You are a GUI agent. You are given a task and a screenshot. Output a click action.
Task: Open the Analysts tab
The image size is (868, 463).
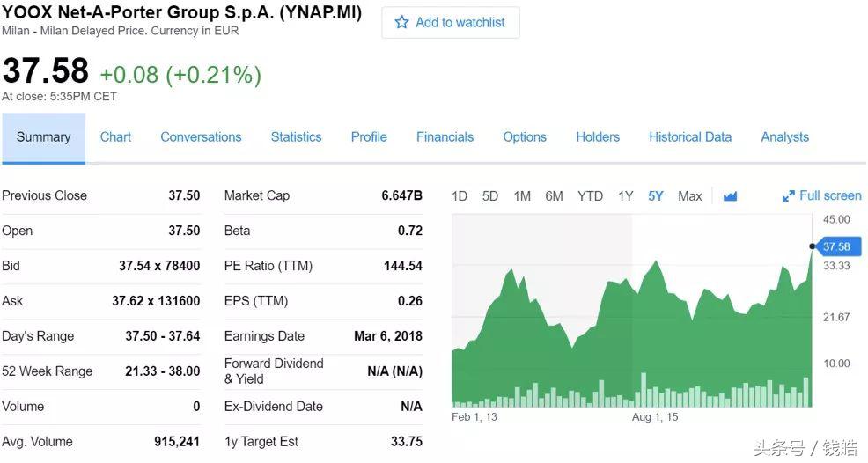click(x=784, y=137)
